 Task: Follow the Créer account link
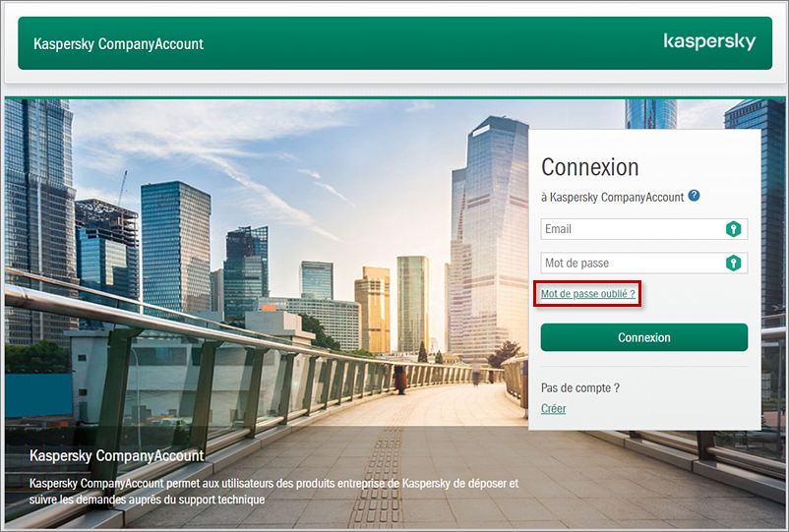coord(554,408)
